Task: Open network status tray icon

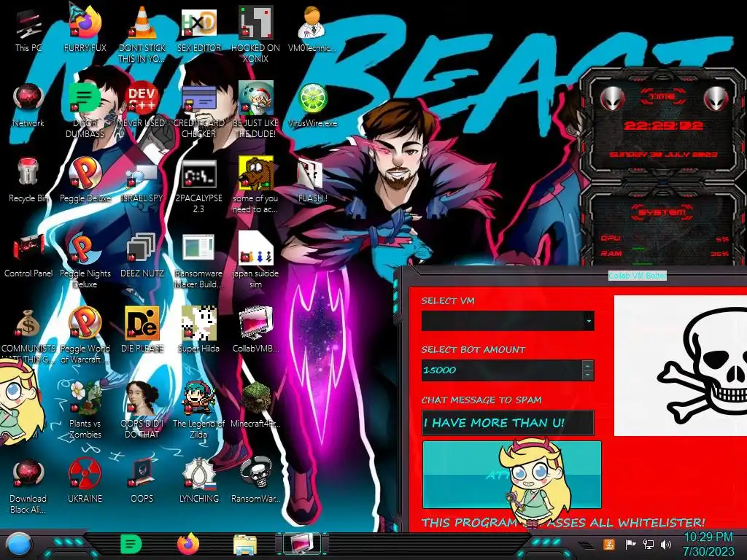Action: [x=649, y=544]
